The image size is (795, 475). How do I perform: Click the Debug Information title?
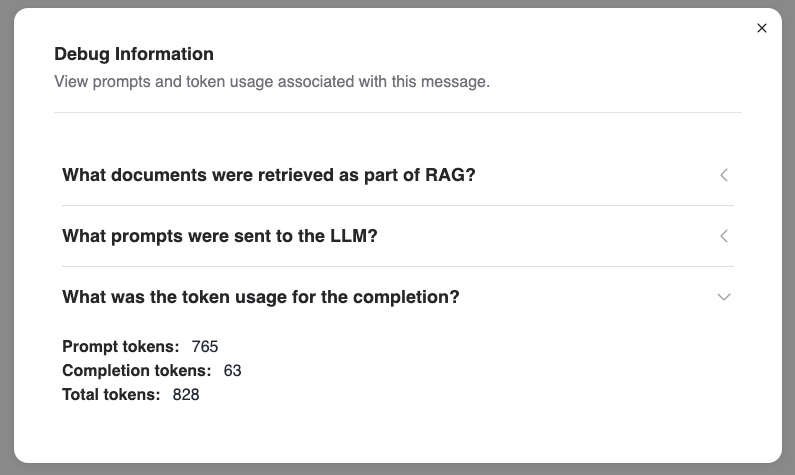[133, 54]
